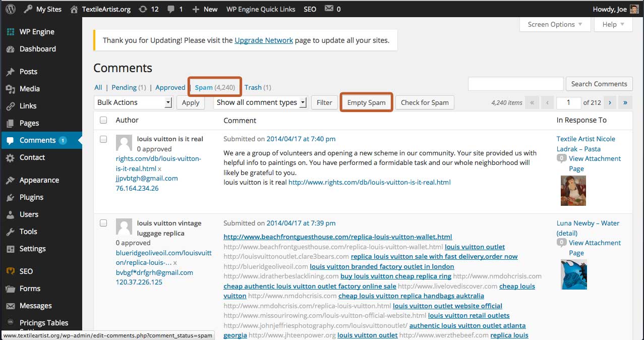Open submitted date 2014/04/17 at 7:40 pm
This screenshot has height=340, width=644.
coord(301,139)
